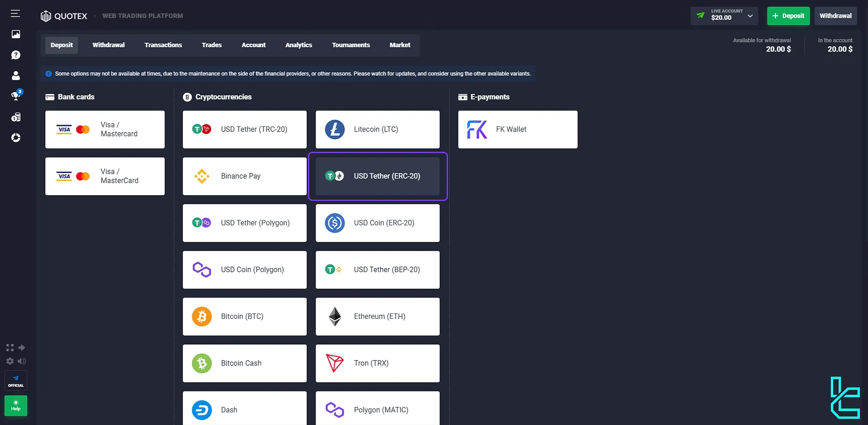Select the Deposit tab

click(61, 45)
